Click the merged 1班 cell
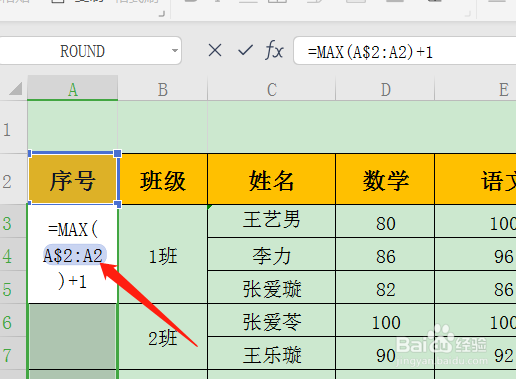Screen dimensions: 516x379 [x=163, y=254]
